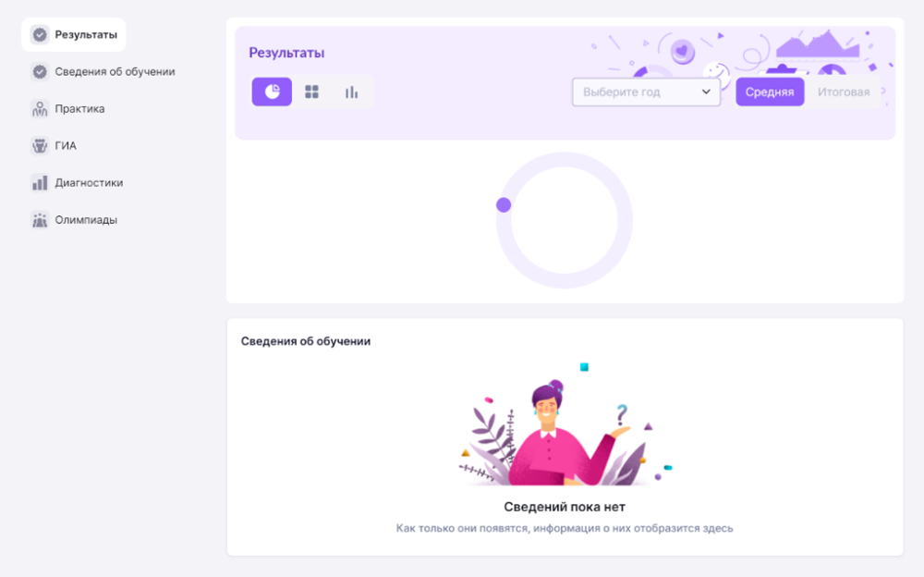The height and width of the screenshot is (577, 924).
Task: Click the purple dot on progress ring
Action: point(504,204)
